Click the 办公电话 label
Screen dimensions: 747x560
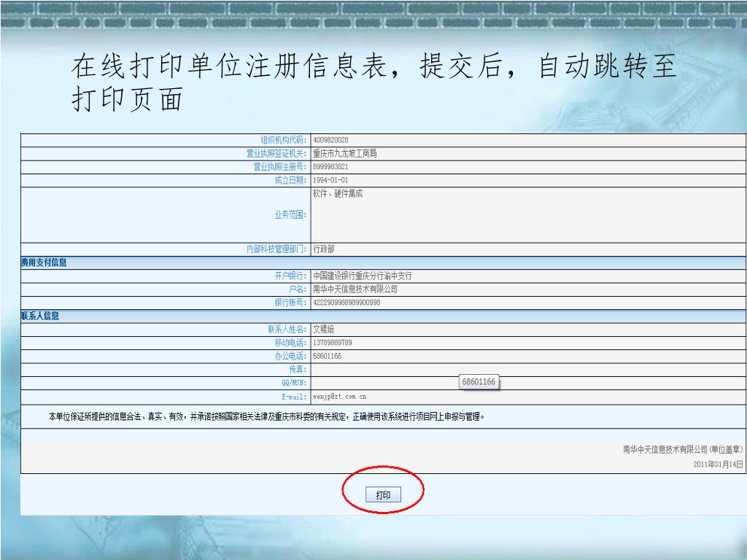290,356
